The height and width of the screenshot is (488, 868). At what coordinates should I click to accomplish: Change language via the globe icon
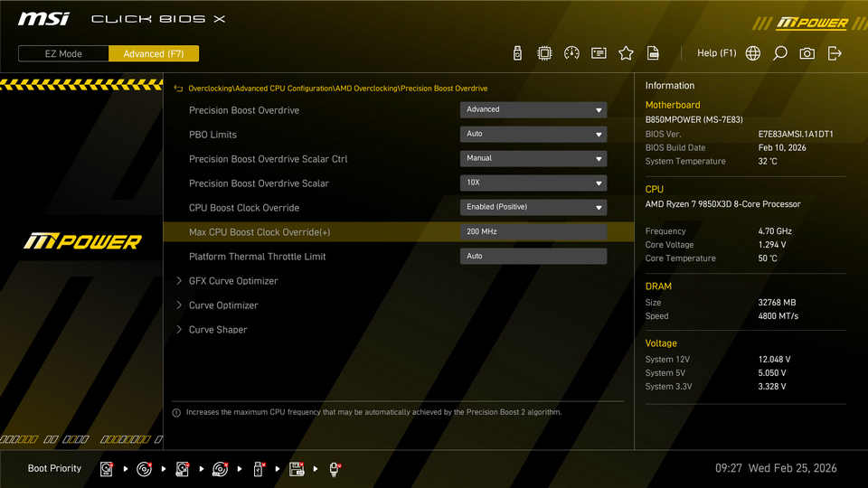pos(753,53)
